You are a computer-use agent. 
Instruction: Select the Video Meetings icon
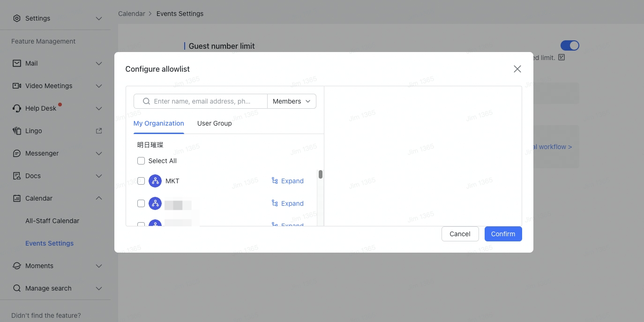point(16,86)
